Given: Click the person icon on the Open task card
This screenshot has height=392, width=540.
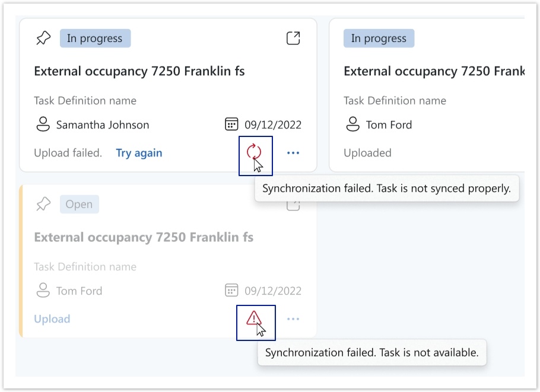Looking at the screenshot, I should click(43, 291).
